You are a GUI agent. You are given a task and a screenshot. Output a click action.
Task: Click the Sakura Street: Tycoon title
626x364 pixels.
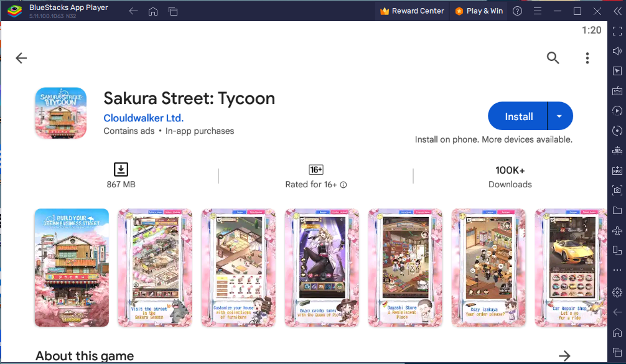coord(189,98)
